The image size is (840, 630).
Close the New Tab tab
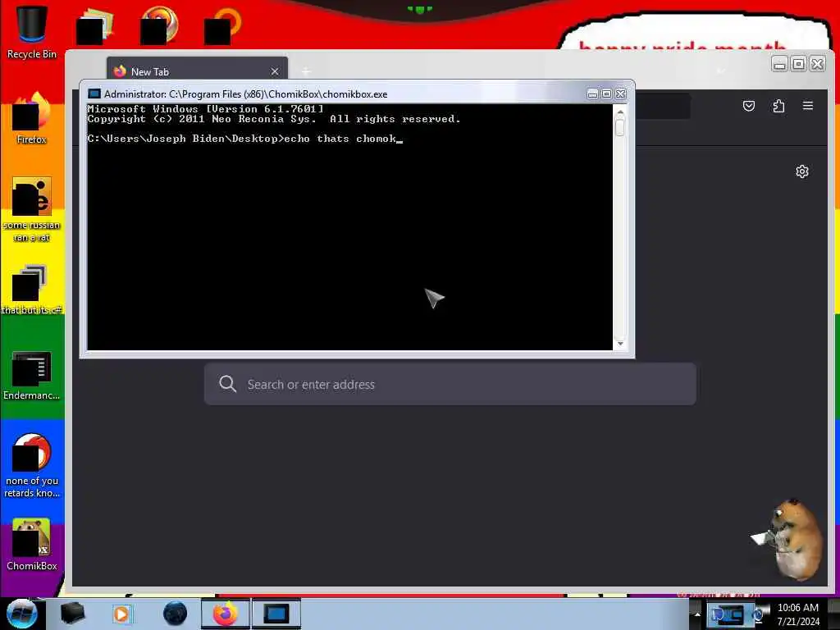pyautogui.click(x=275, y=71)
